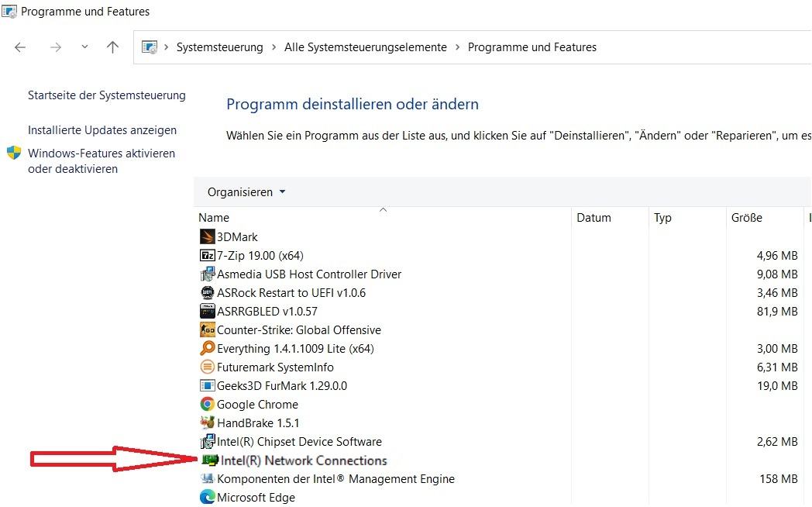Click the 81,9 MB size value
Image resolution: width=812 pixels, height=507 pixels.
(x=777, y=311)
